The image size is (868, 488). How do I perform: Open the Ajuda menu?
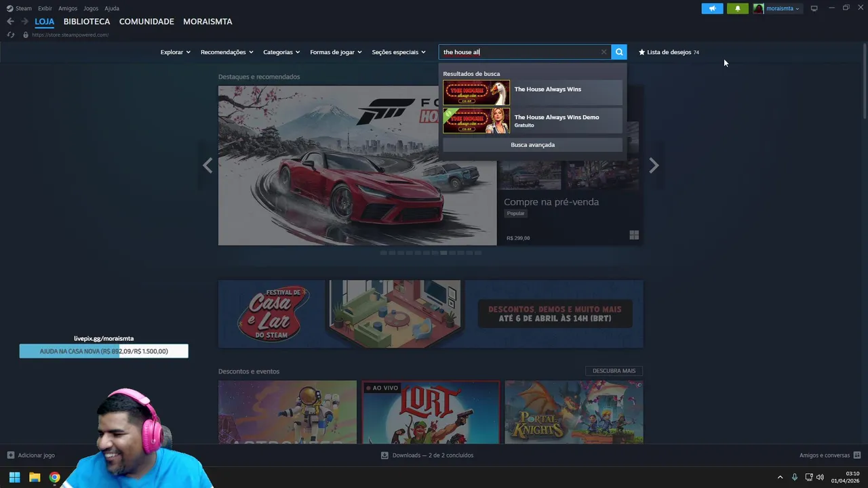pos(112,8)
